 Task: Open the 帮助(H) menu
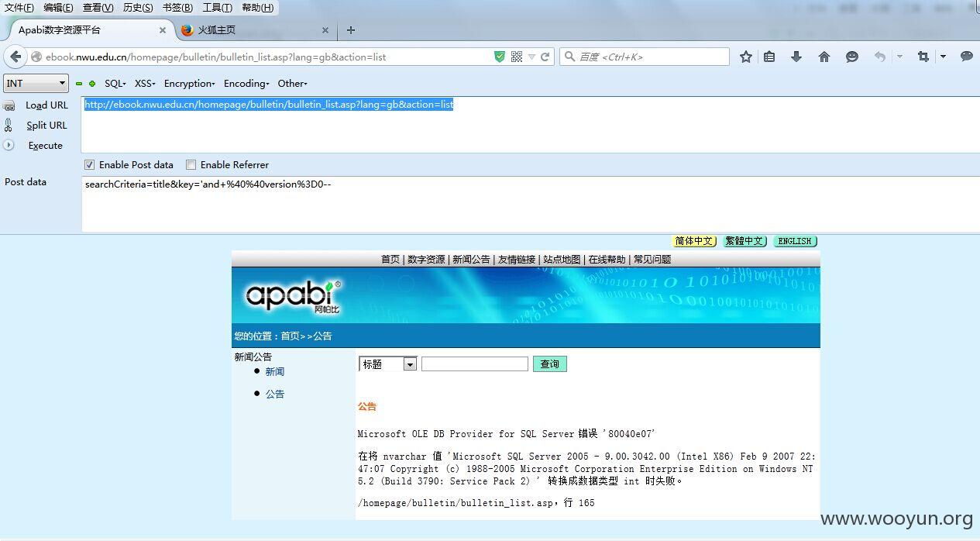pos(258,8)
